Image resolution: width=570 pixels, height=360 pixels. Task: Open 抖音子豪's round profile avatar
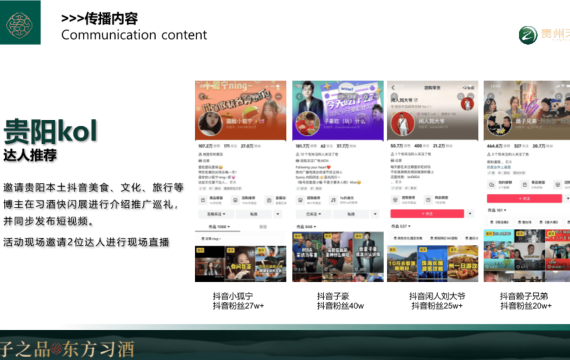[308, 124]
